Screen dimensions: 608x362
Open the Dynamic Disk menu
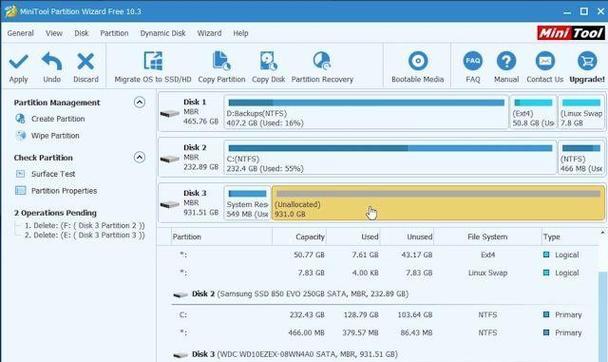[x=163, y=33]
